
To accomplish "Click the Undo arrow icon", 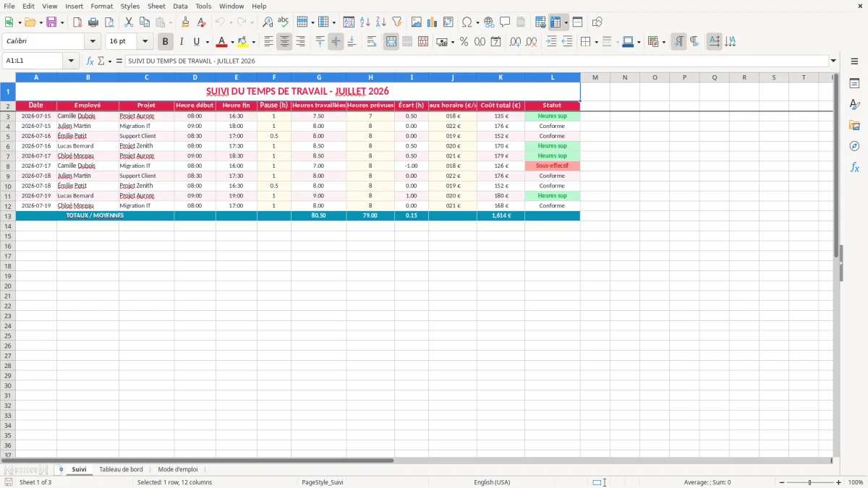I will (x=220, y=22).
